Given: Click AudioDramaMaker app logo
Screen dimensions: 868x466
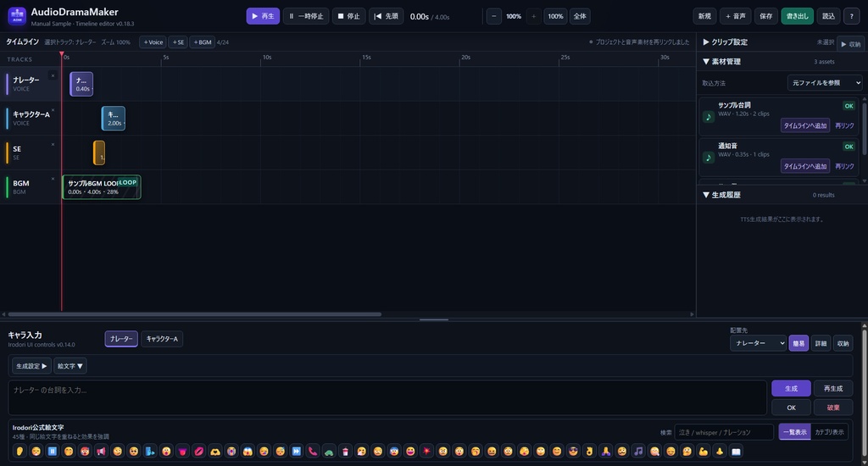Looking at the screenshot, I should (x=17, y=16).
